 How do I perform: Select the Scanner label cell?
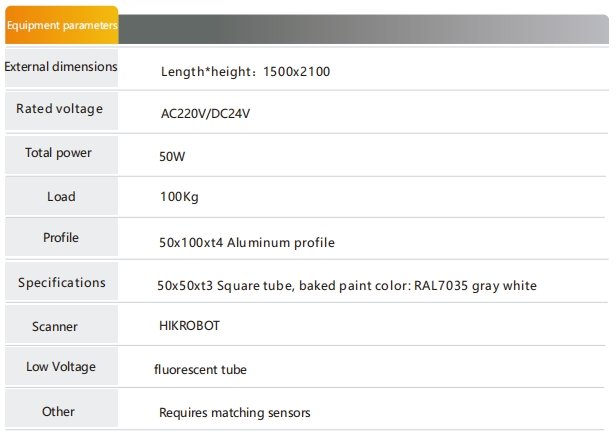pyautogui.click(x=61, y=325)
